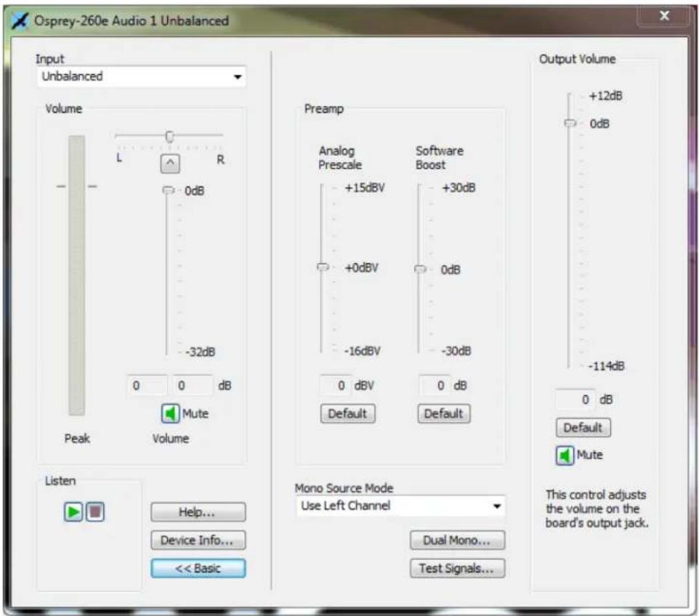This screenshot has width=699, height=616.
Task: Click the -114dB label on Output Volume
Action: point(607,366)
